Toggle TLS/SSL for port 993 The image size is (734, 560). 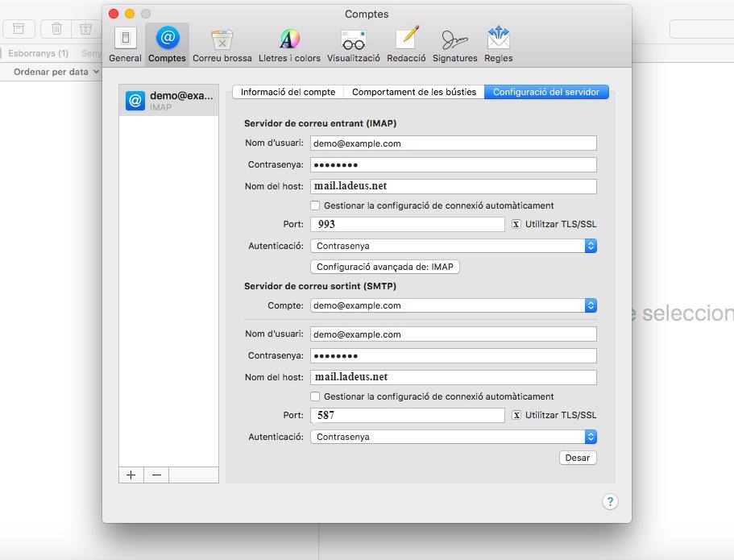pos(516,224)
